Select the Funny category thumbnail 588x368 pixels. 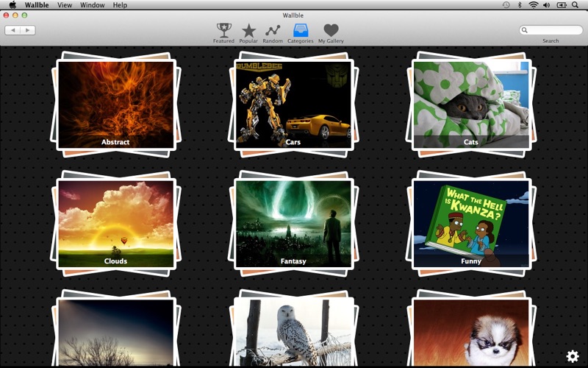pos(471,223)
